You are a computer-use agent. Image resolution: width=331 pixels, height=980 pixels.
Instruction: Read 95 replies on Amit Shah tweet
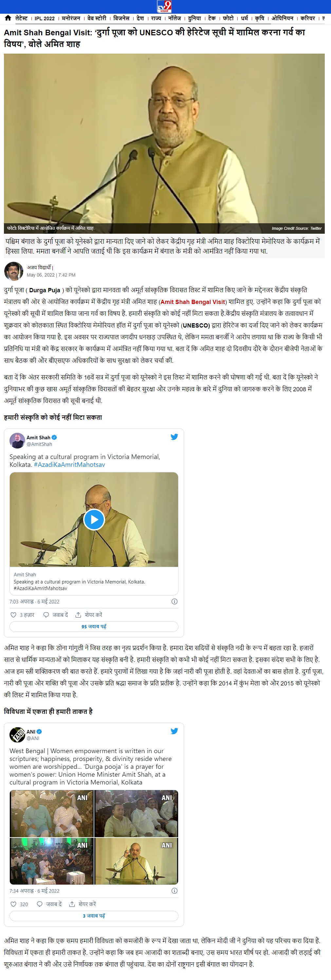tap(94, 627)
